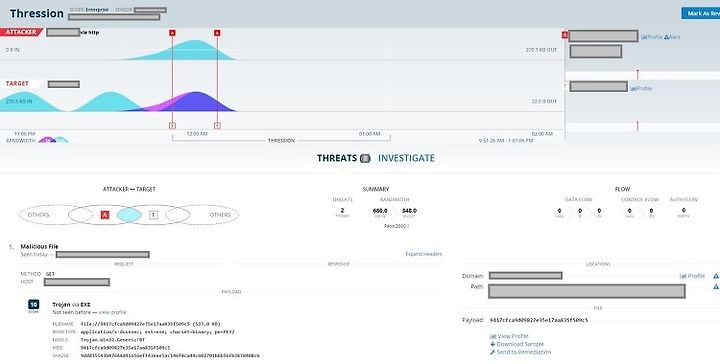Click the Payload hash value
720x364 pixels.
point(539,320)
